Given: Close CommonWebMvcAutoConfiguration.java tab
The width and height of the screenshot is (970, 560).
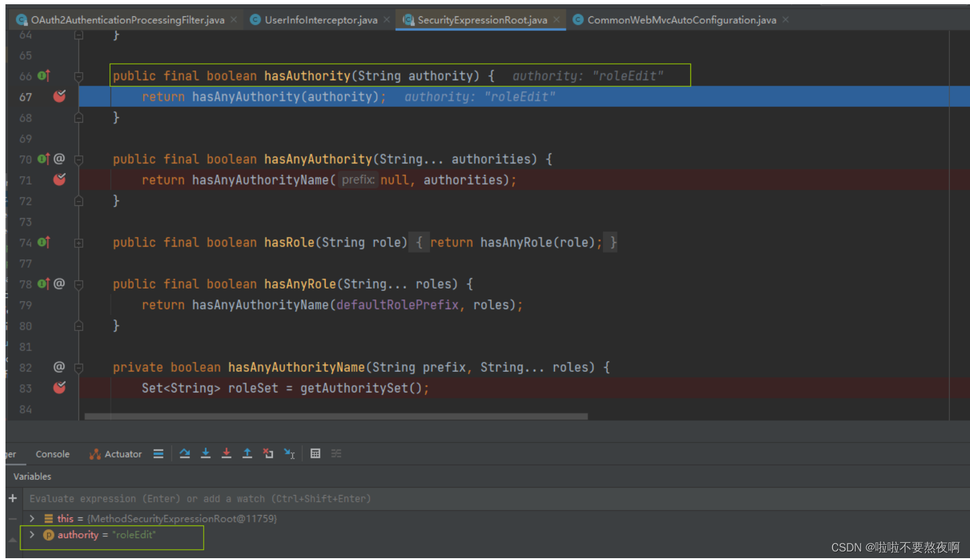Looking at the screenshot, I should [785, 20].
